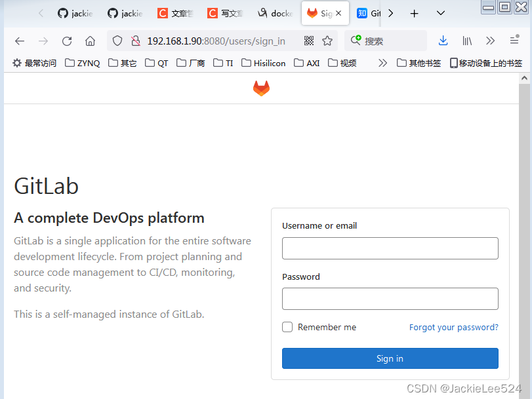Open the 视频 bookmark folder
This screenshot has width=532, height=399.
tap(342, 63)
